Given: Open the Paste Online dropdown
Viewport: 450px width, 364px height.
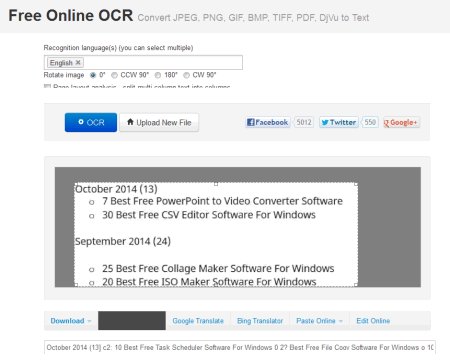Looking at the screenshot, I should [319, 321].
